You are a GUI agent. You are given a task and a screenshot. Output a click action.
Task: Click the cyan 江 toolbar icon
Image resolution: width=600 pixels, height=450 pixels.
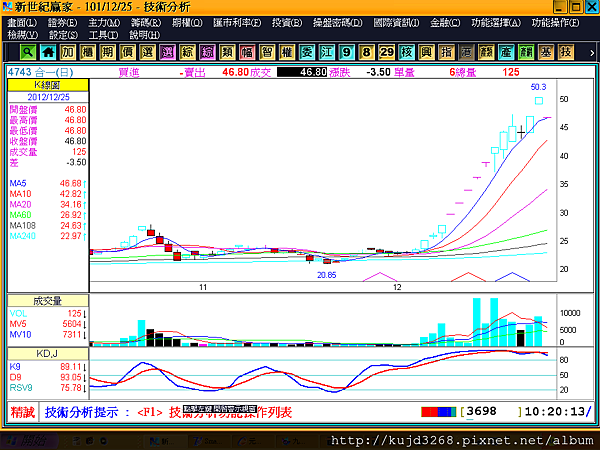327,52
